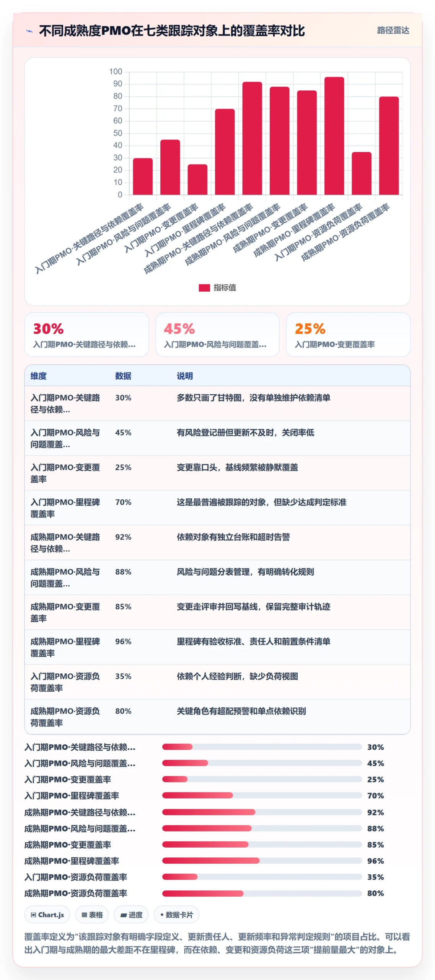Screen dimensions: 435x980
Task: Click the 维度 column header
Action: 39,376
